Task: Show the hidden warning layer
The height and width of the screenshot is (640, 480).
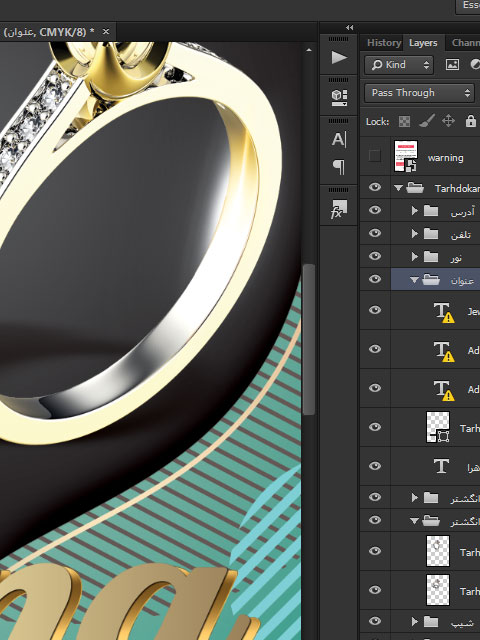Action: (375, 156)
